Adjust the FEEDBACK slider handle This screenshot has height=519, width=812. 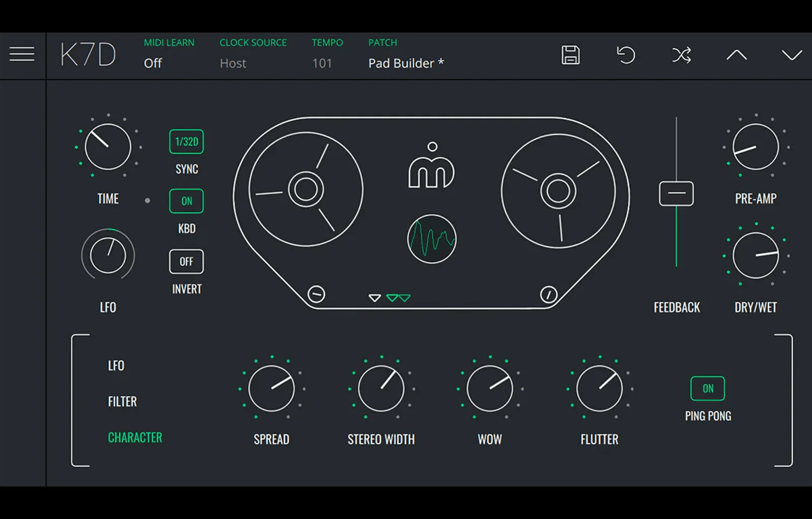676,193
